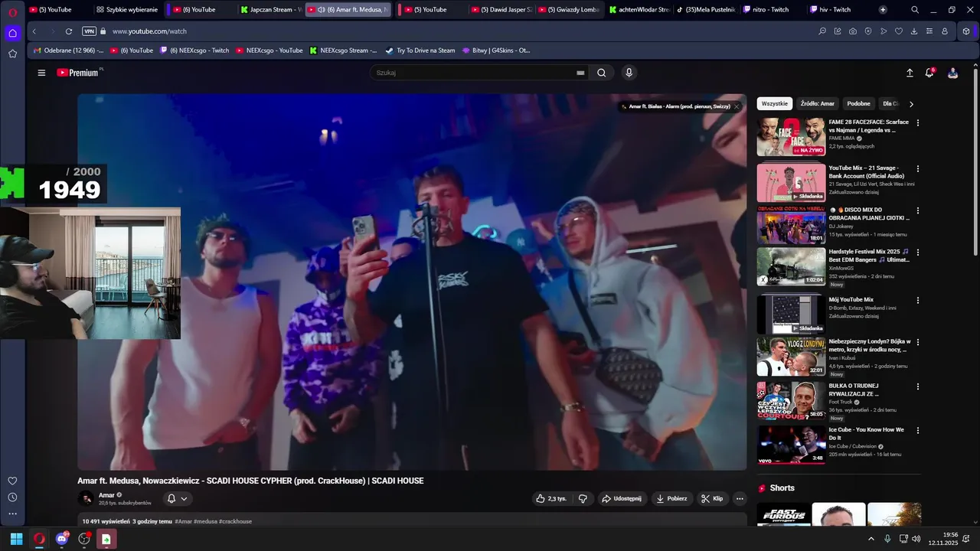980x551 pixels.
Task: Open NEEXcsgo - Twitch bookmark
Action: (194, 51)
